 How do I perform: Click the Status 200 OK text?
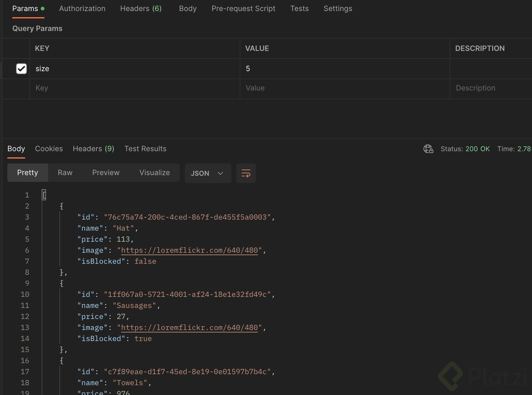coord(465,149)
